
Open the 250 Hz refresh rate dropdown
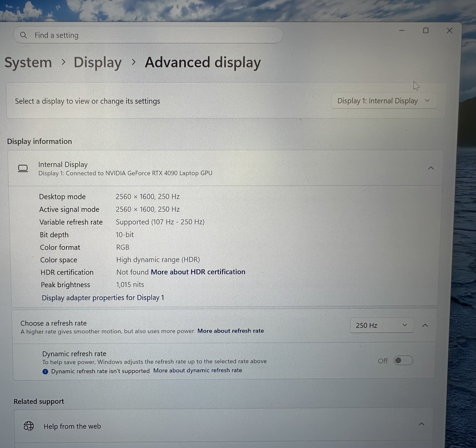pyautogui.click(x=382, y=325)
